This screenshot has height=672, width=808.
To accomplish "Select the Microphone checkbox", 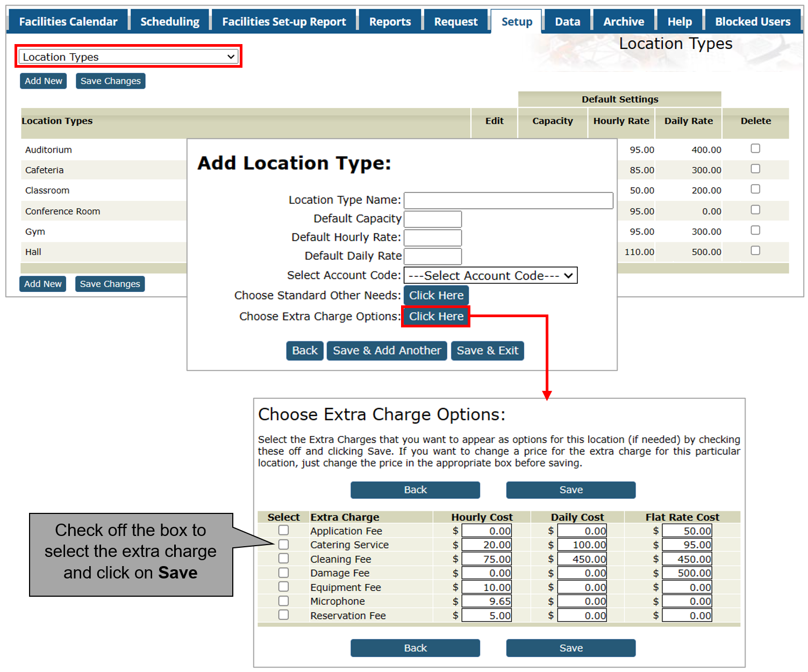I will point(283,600).
